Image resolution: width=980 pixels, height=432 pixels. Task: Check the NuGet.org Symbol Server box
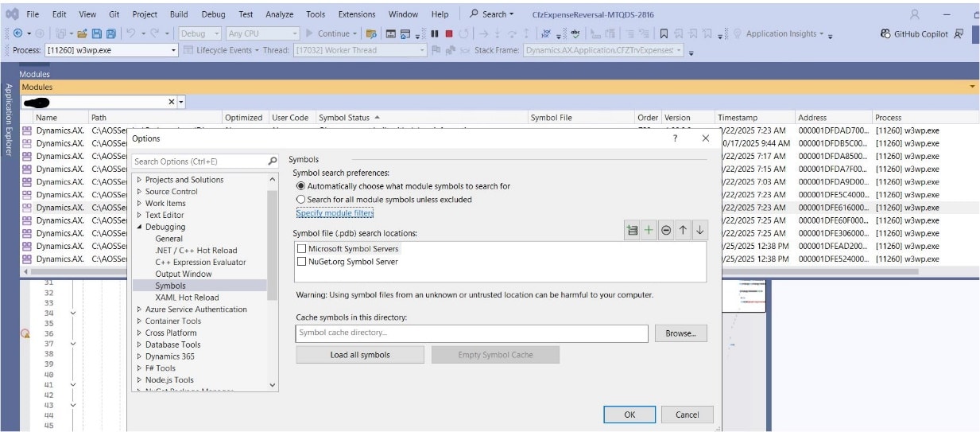tap(301, 261)
